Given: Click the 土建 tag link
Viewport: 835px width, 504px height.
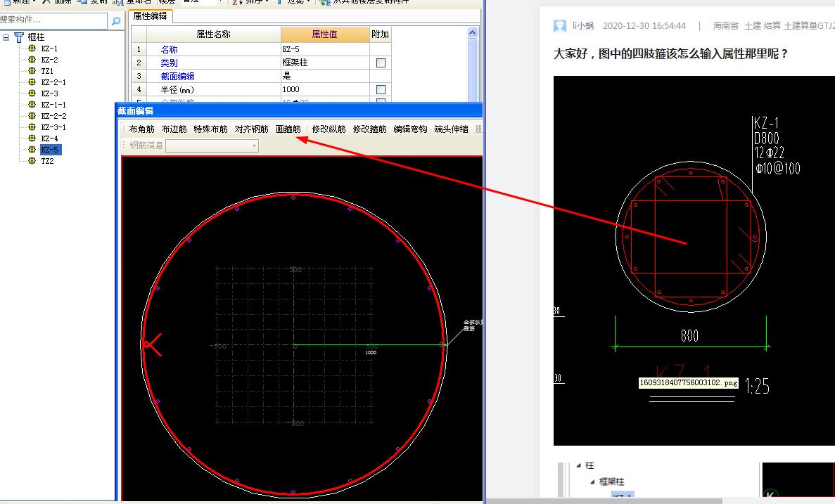Looking at the screenshot, I should pyautogui.click(x=753, y=25).
